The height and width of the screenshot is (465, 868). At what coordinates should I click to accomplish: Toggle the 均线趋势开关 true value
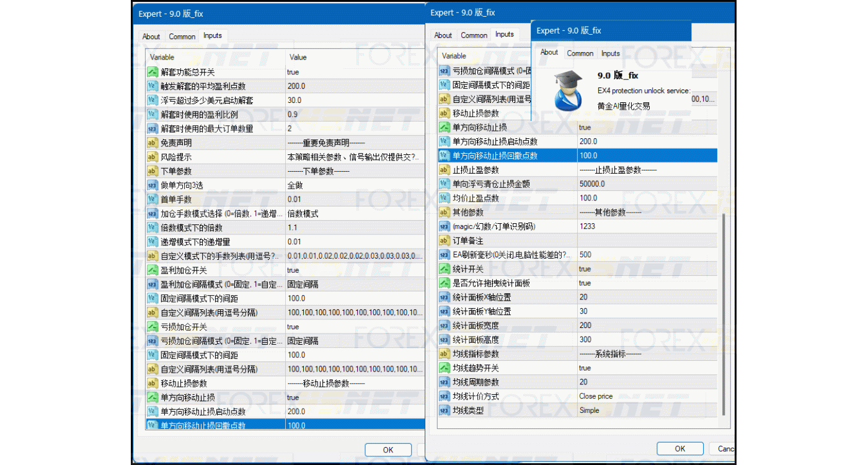pyautogui.click(x=645, y=368)
